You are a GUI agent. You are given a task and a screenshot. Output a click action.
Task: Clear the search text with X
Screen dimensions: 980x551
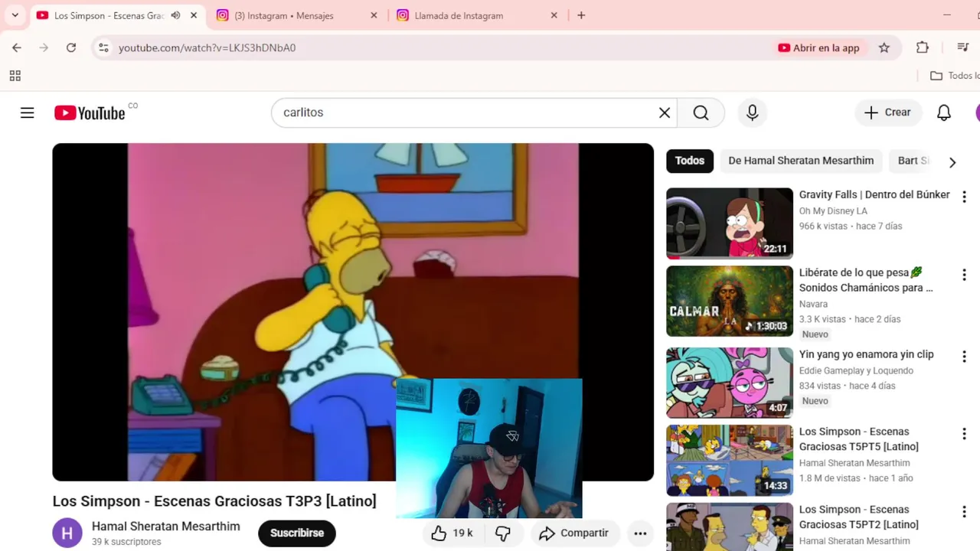[x=665, y=113]
